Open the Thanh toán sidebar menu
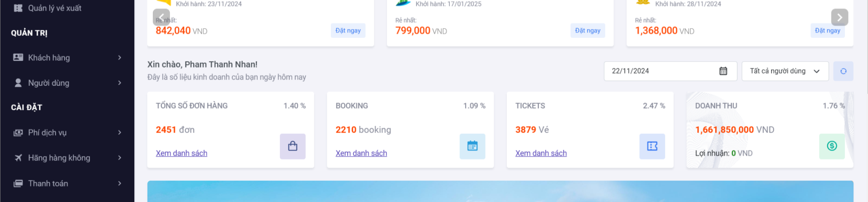The height and width of the screenshot is (202, 868). pos(67,183)
